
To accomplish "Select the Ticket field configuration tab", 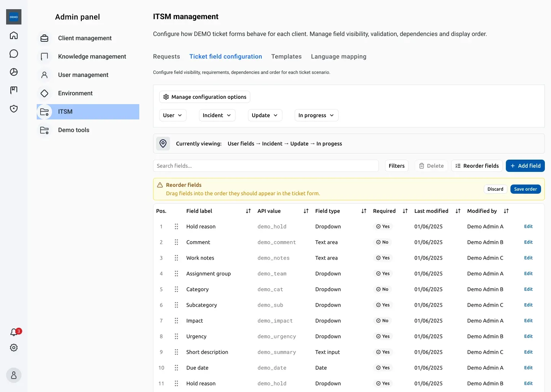I will [x=226, y=57].
